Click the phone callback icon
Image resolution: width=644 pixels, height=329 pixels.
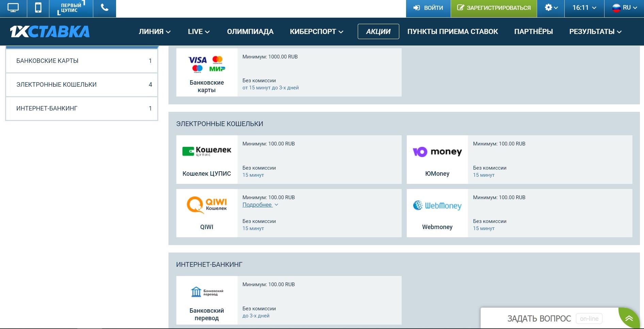click(x=104, y=8)
